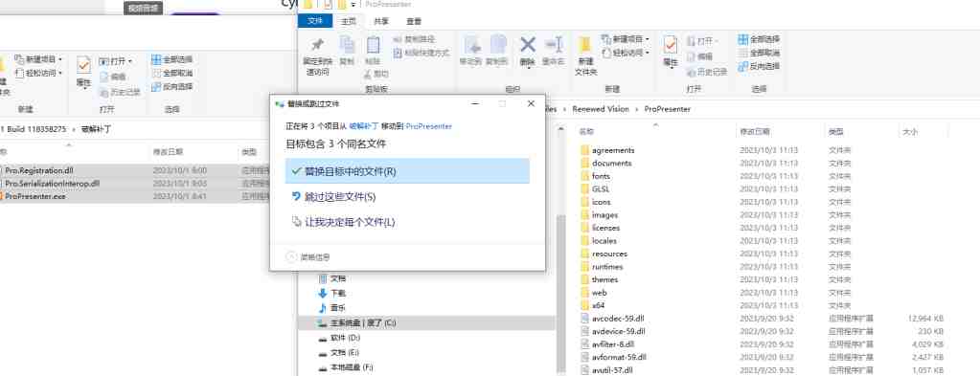Open 新建项目 dropdown in 破解补丁 window
This screenshot has height=376, width=980.
[x=38, y=59]
